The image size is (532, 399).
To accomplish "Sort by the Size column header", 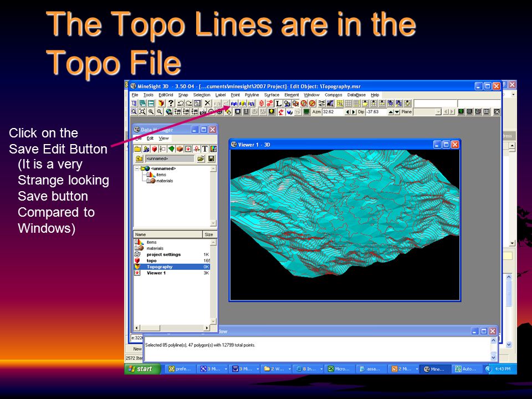I will point(209,234).
